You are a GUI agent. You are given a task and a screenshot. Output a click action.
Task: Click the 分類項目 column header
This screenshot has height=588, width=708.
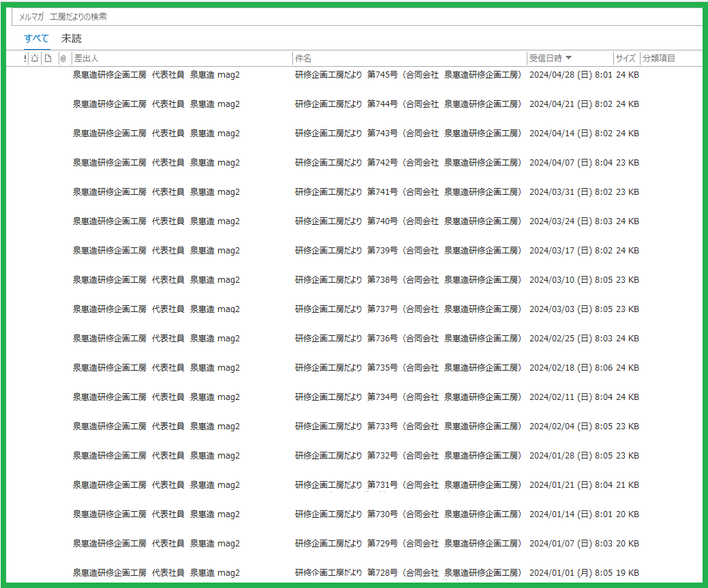659,59
